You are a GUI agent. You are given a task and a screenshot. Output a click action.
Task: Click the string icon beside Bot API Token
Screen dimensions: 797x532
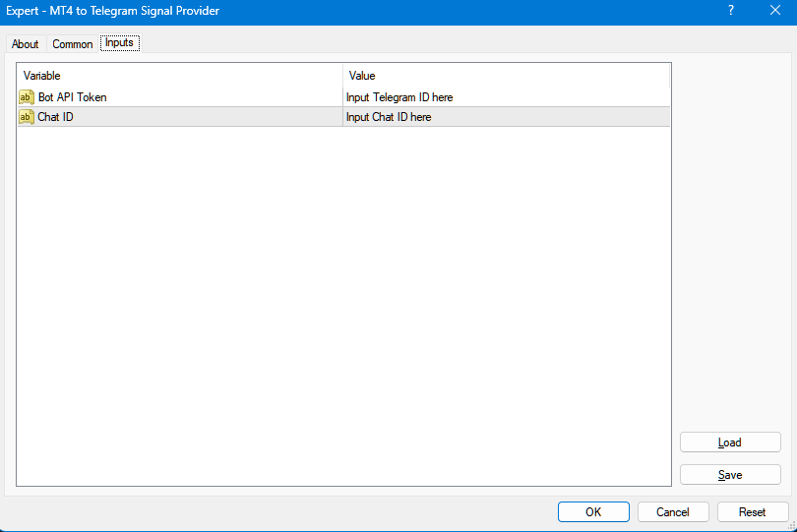click(27, 97)
